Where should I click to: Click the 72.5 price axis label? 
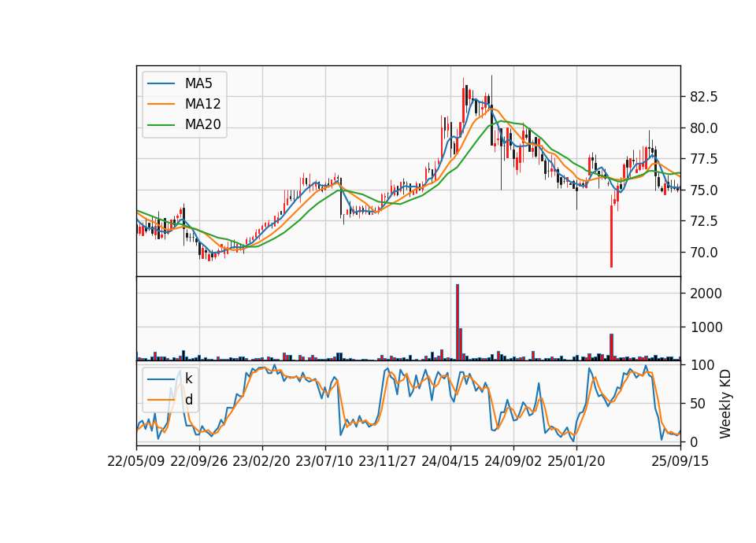[703, 222]
